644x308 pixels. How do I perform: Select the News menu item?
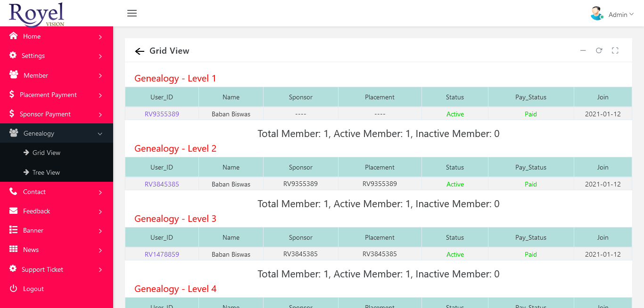coord(57,250)
